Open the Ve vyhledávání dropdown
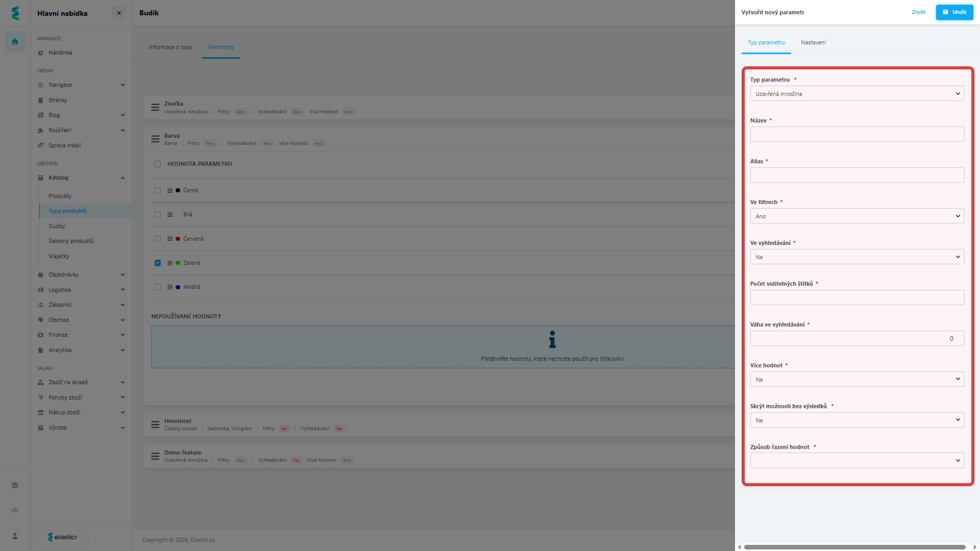Screen dimensions: 980x551 point(856,257)
